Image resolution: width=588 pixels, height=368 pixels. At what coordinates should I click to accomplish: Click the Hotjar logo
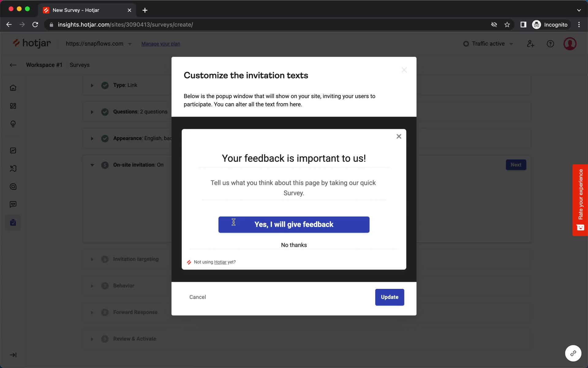coord(32,44)
